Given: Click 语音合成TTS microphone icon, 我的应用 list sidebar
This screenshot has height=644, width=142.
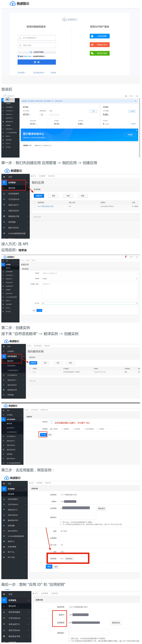Looking at the screenshot, I should 4,205.
